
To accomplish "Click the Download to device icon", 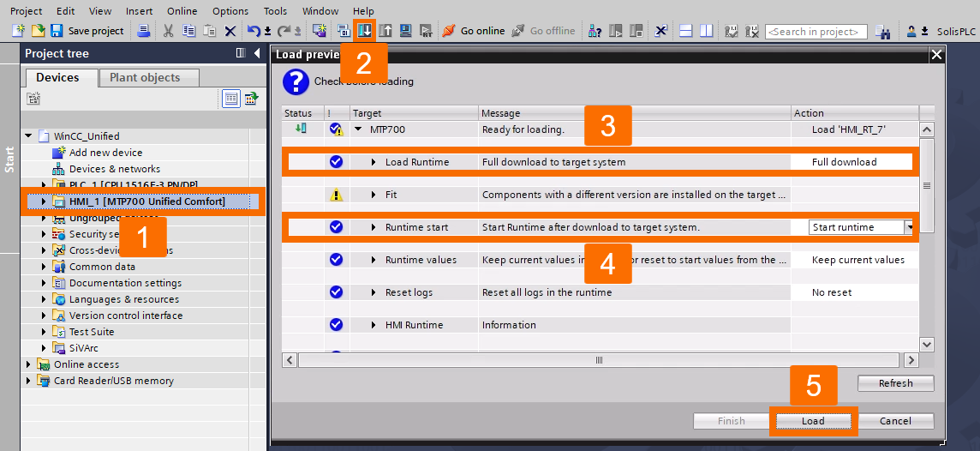I will coord(364,31).
